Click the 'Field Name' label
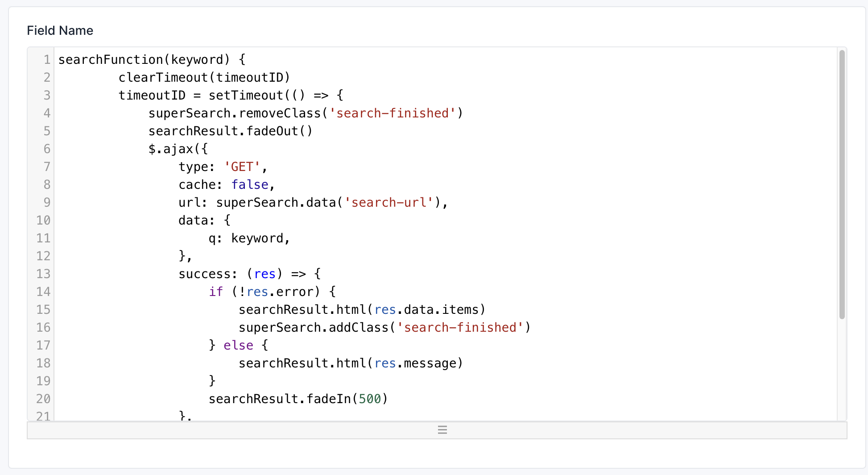The image size is (868, 475). click(x=60, y=30)
